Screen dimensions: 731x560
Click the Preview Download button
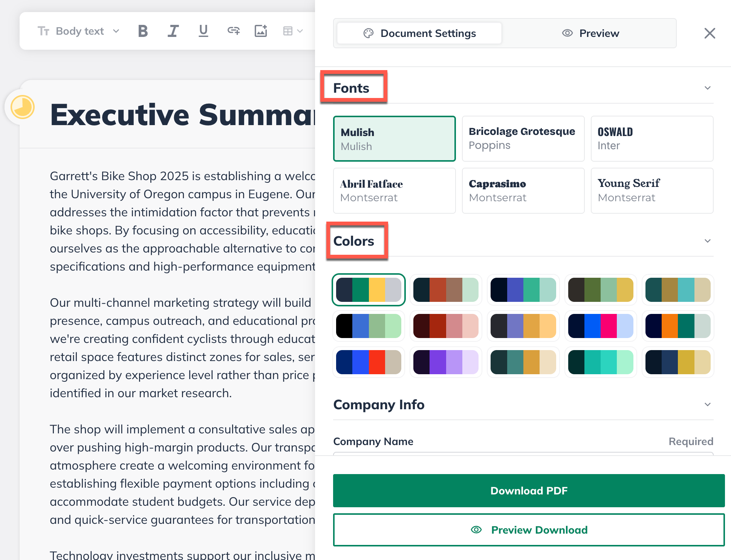click(529, 530)
